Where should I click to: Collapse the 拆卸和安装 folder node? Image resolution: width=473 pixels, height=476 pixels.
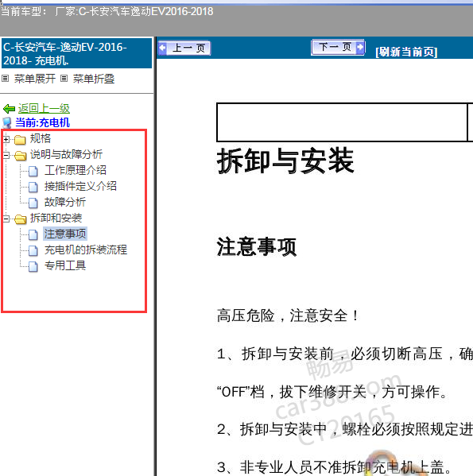(6, 219)
